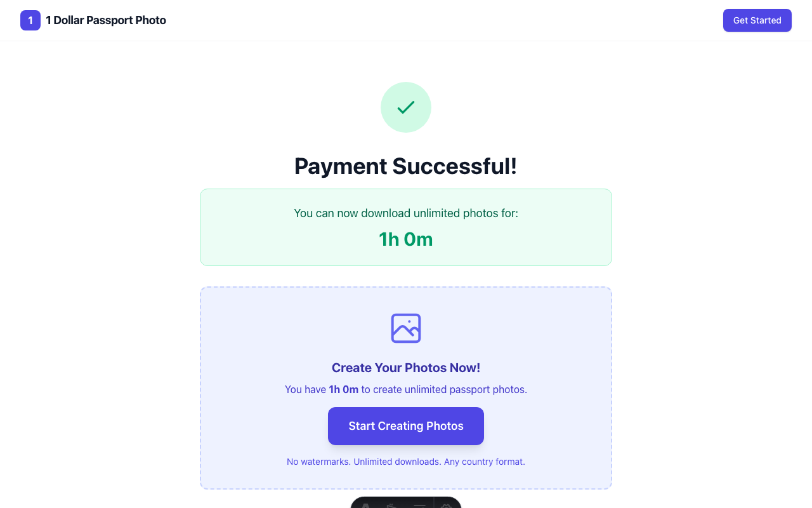Click the green payment confirmation banner
Viewport: 812px width, 508px height.
(405, 227)
